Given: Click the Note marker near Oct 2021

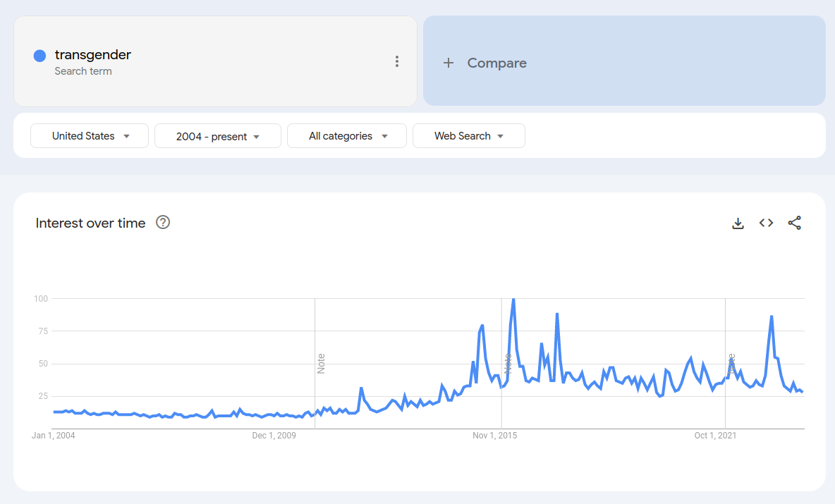Looking at the screenshot, I should (731, 364).
